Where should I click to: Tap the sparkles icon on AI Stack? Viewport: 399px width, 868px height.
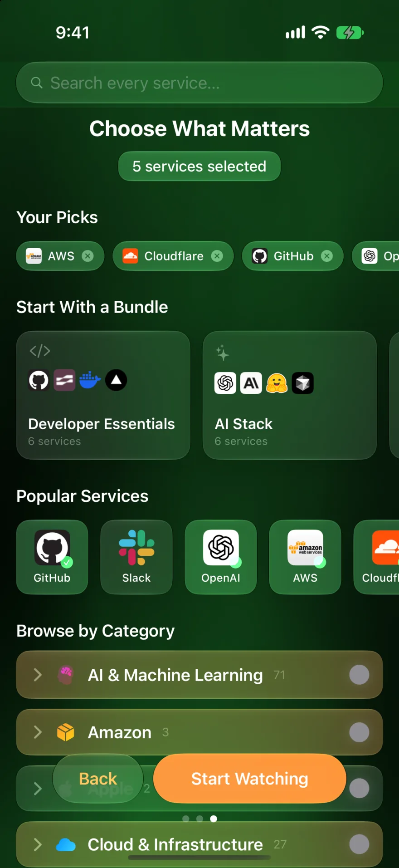pyautogui.click(x=222, y=353)
